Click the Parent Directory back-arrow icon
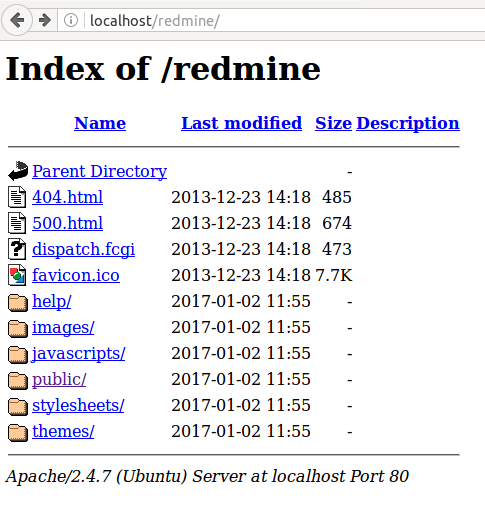Image resolution: width=485 pixels, height=531 pixels. click(18, 171)
